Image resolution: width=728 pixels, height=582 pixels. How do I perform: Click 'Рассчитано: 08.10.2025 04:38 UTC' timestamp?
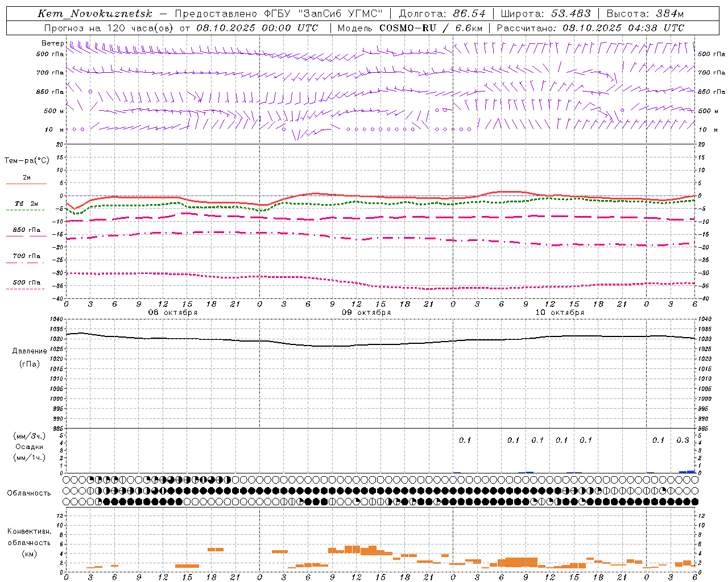[x=590, y=28]
